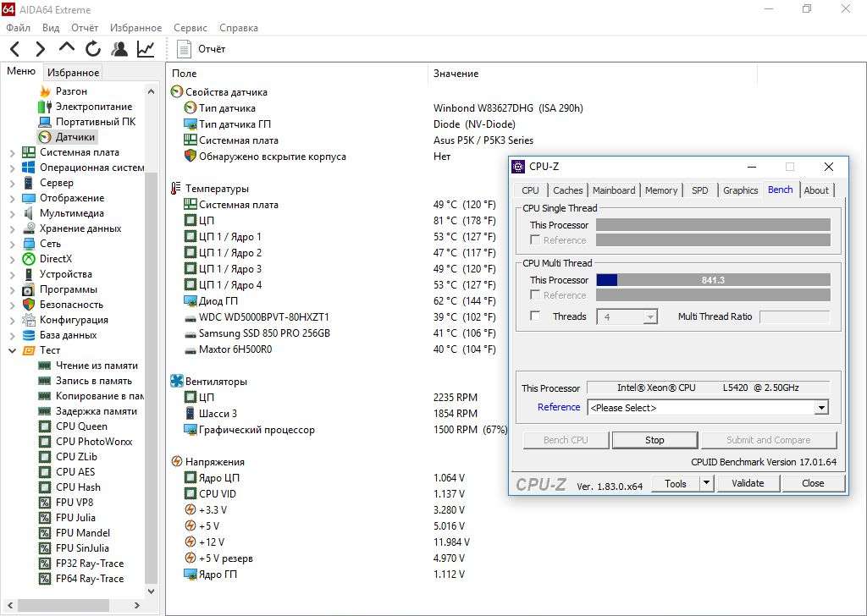This screenshot has height=616, width=867.
Task: Expand Хранение данных tree node
Action: coord(12,228)
